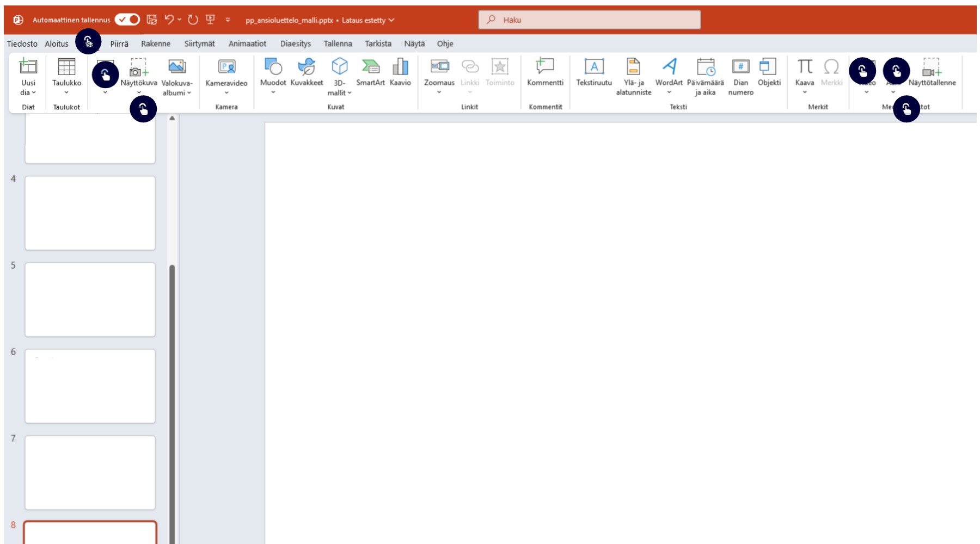Add a Kommentti comment

pyautogui.click(x=545, y=67)
